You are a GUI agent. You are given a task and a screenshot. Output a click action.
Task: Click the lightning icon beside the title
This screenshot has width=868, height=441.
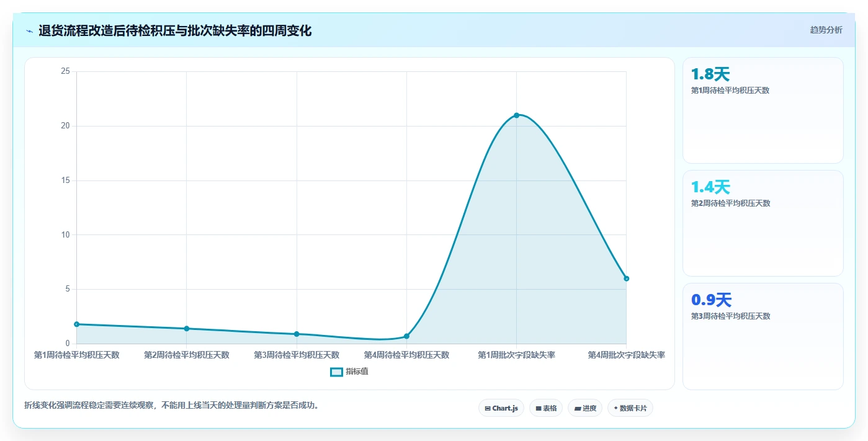30,31
